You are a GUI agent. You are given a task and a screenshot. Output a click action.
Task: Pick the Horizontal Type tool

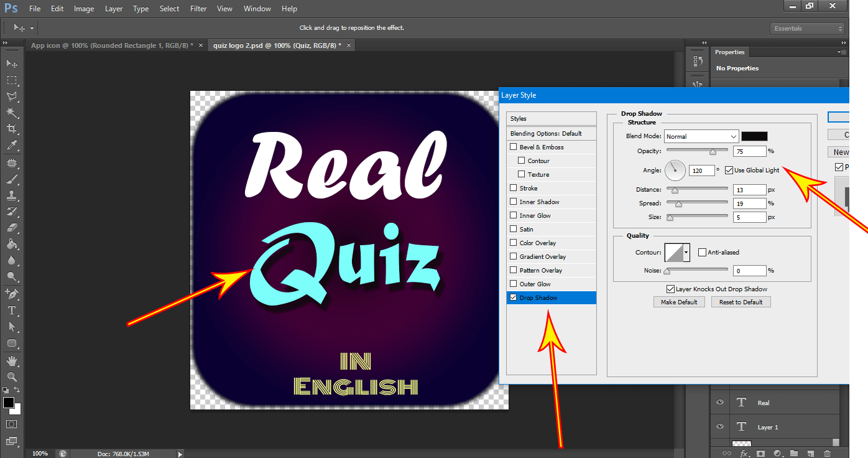(x=11, y=310)
